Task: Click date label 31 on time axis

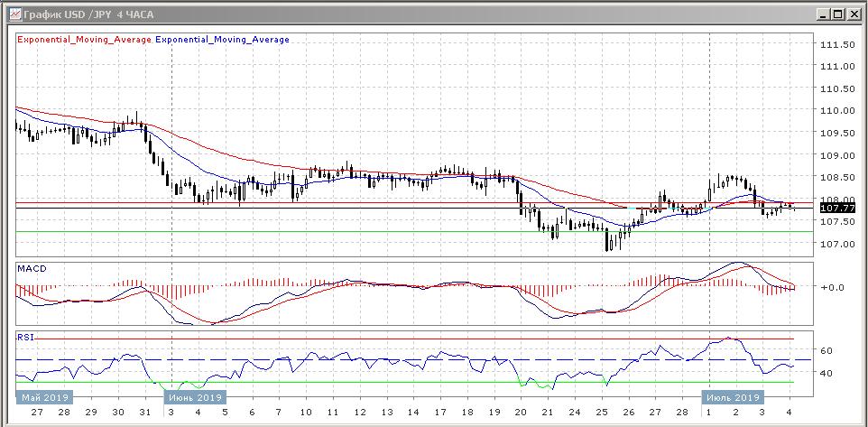Action: 144,413
